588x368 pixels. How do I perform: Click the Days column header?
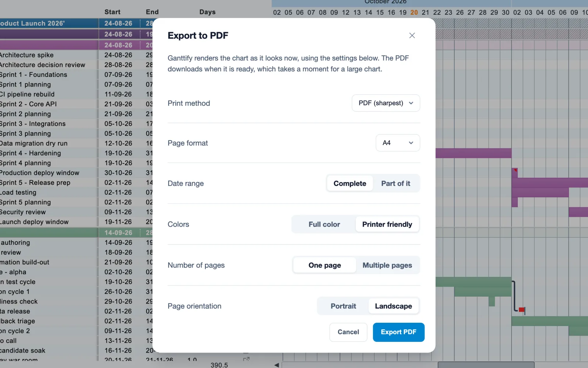(208, 12)
